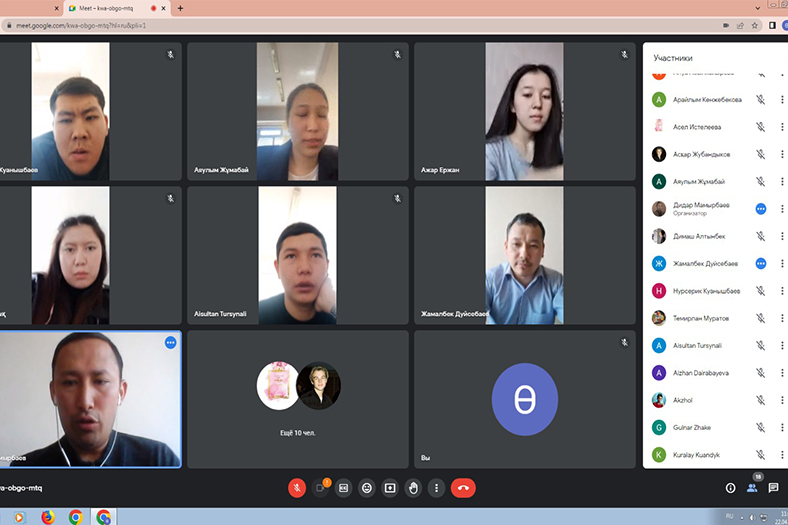Unmute the microphone in the call bar
Screen dimensions: 788x525
coord(297,488)
